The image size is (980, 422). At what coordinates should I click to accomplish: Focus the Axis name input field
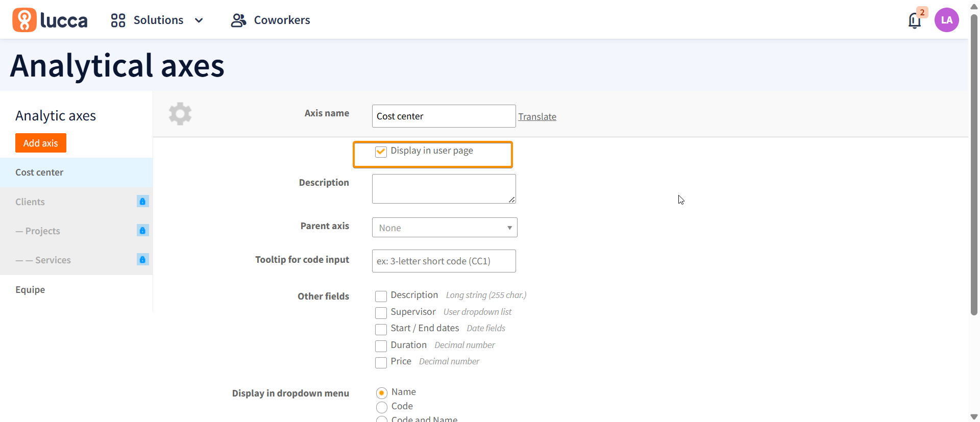pos(444,116)
